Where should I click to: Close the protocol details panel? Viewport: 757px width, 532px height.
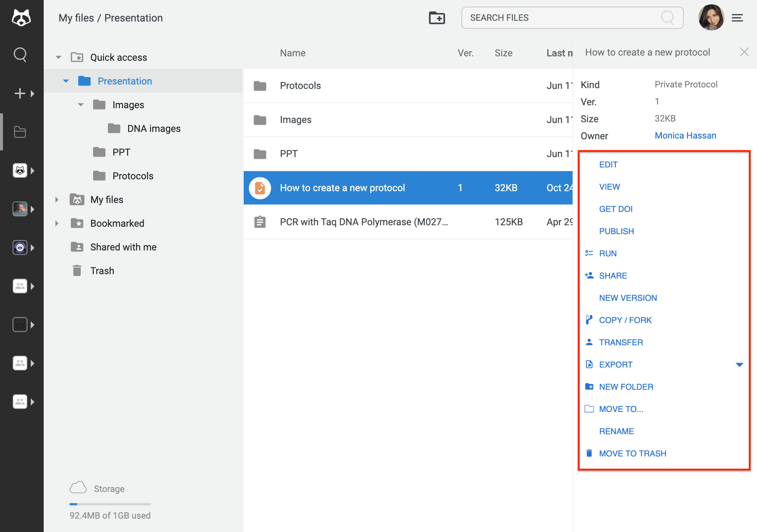click(744, 52)
